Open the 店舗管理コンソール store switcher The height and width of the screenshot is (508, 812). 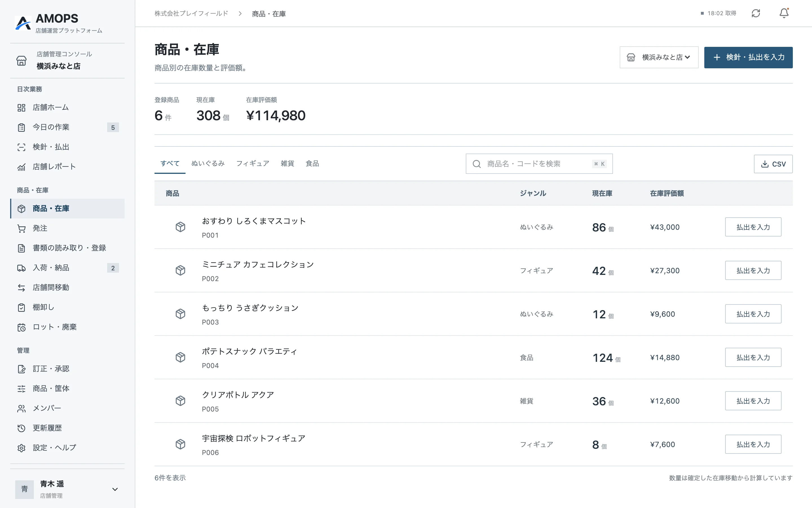67,60
